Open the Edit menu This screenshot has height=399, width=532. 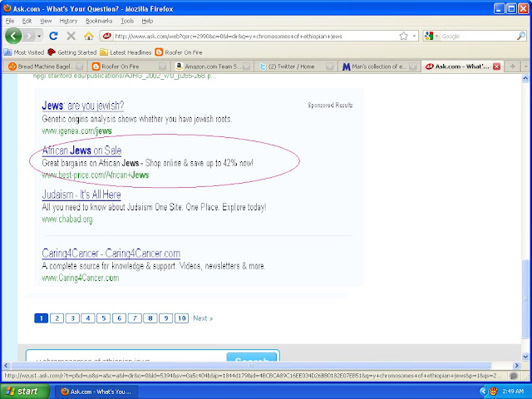tap(27, 21)
